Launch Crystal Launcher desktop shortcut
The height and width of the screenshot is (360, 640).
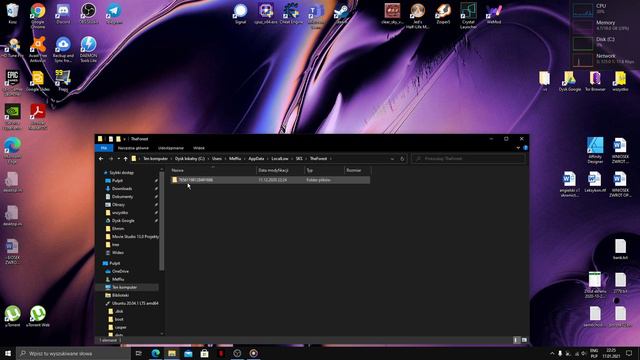[x=468, y=16]
